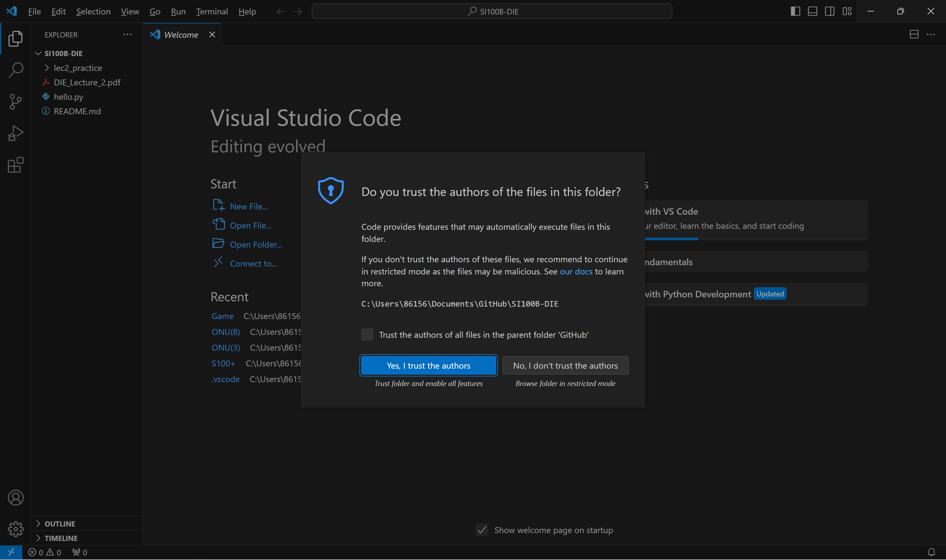The width and height of the screenshot is (946, 560).
Task: Open the Help menu
Action: (x=247, y=12)
